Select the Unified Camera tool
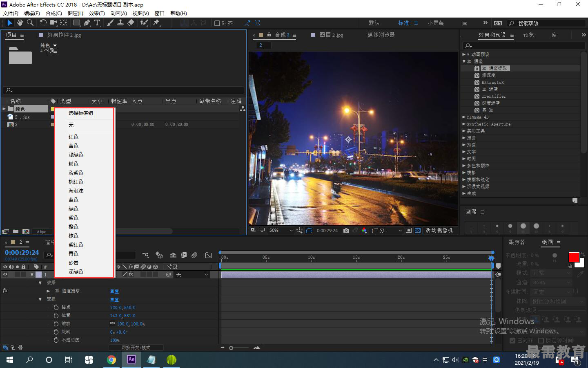 click(x=53, y=23)
